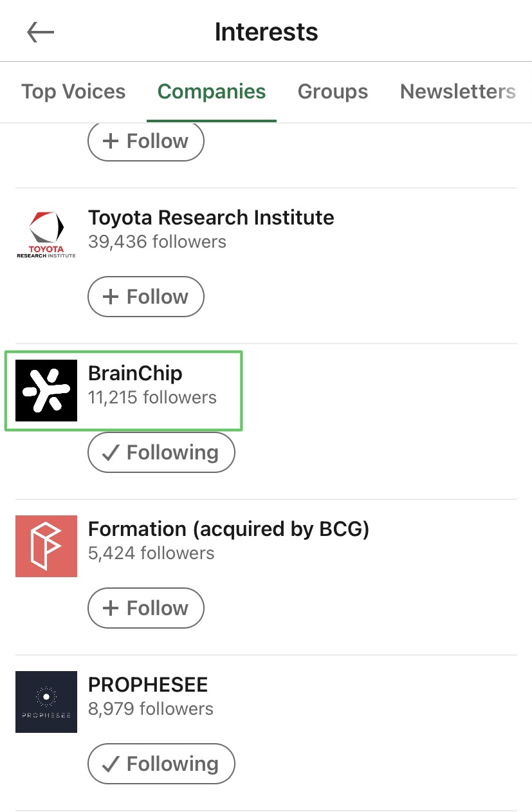
Task: Go back using the arrow icon
Action: coord(41,32)
